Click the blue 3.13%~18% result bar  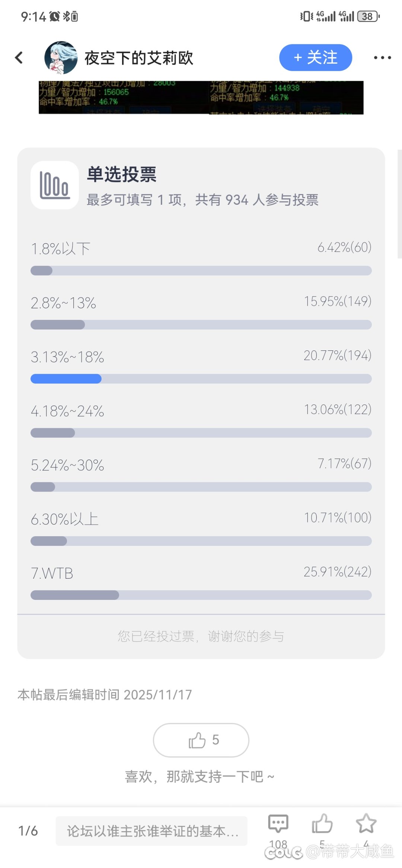coord(66,379)
